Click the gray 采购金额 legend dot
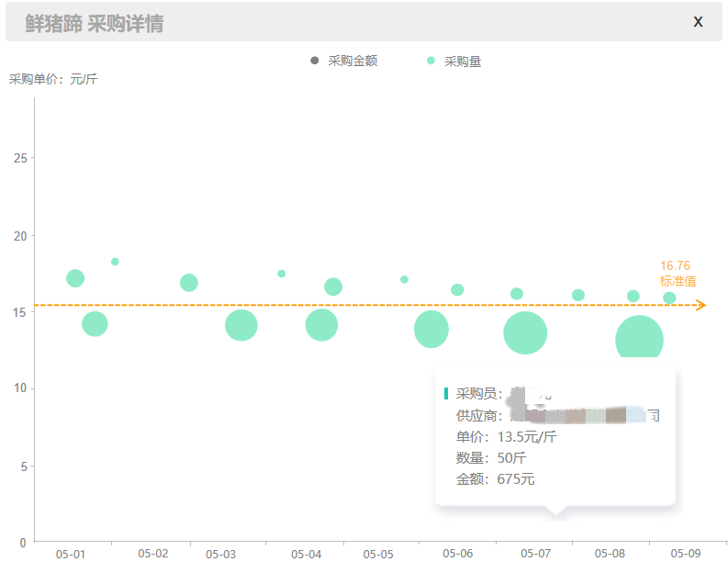Image resolution: width=728 pixels, height=573 pixels. point(314,61)
